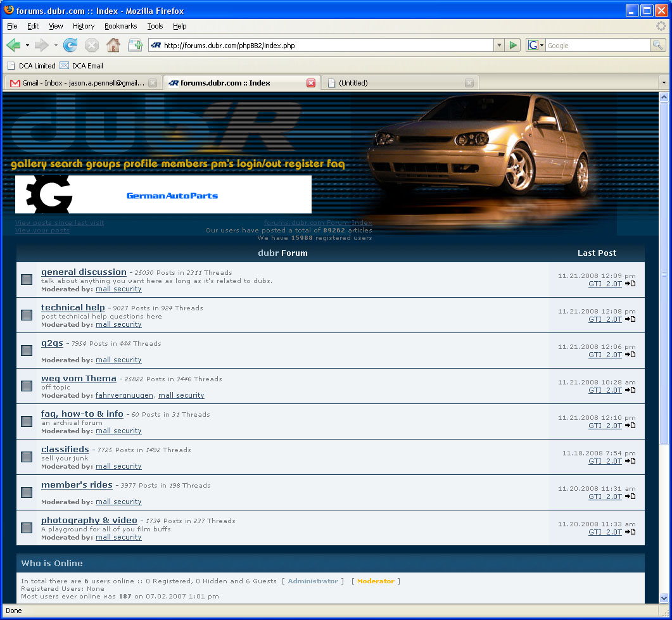Viewport: 672px width, 620px height.
Task: Open the History menu
Action: (x=84, y=26)
